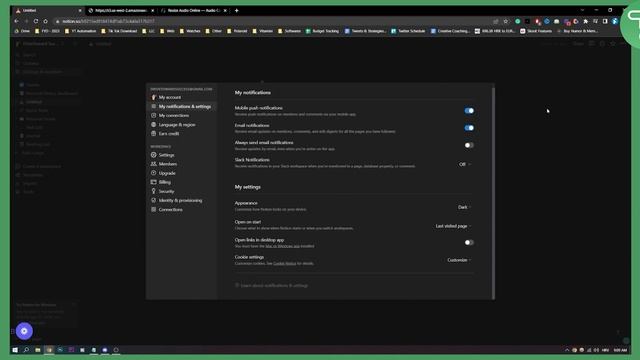Bookmark this page with the star icon

coord(506,21)
